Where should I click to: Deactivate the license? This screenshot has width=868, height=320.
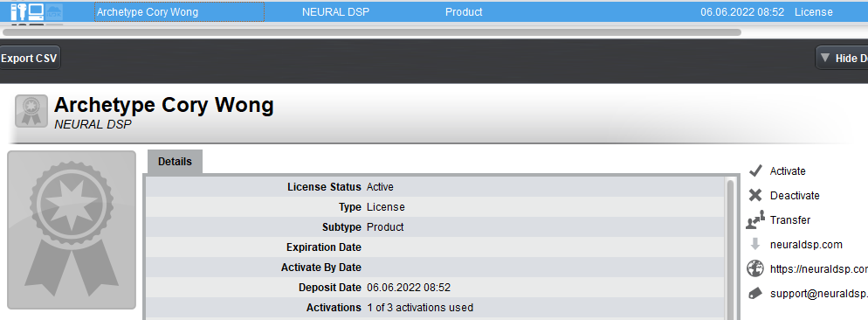tap(795, 196)
